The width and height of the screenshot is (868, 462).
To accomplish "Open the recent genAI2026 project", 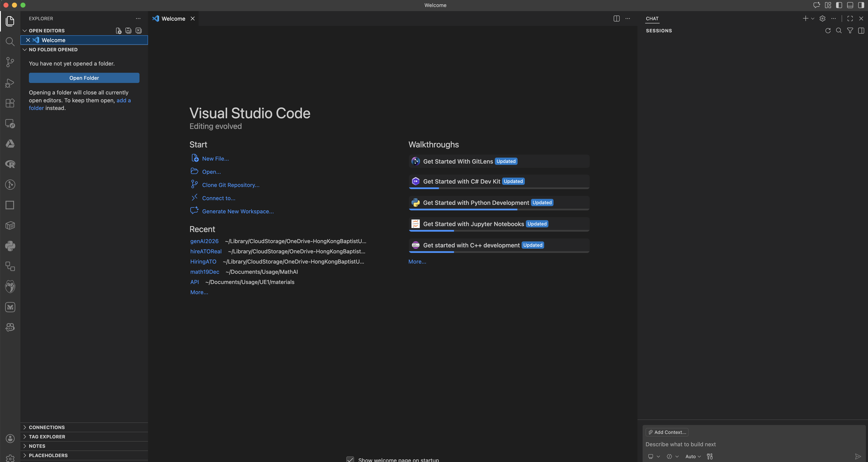I will (x=204, y=241).
